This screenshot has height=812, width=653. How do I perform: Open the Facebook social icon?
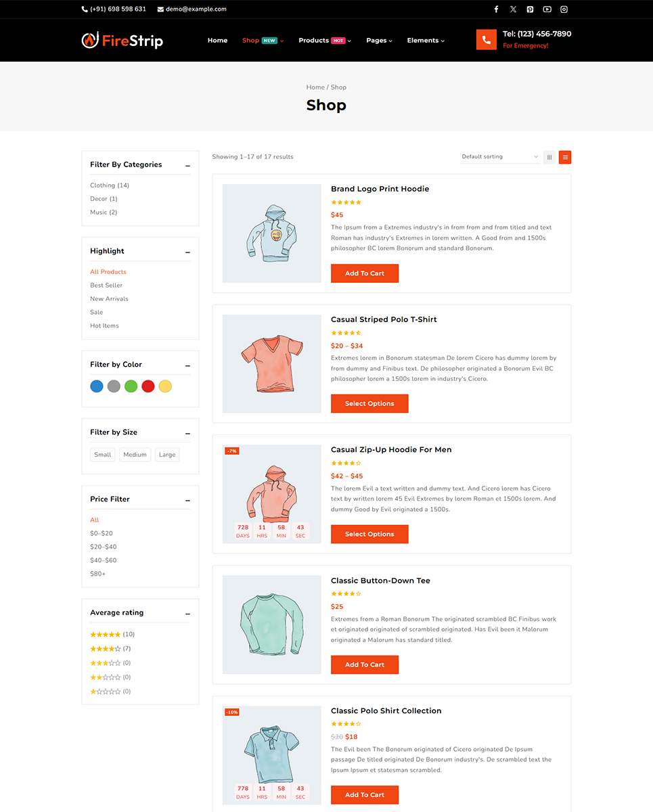(x=496, y=9)
